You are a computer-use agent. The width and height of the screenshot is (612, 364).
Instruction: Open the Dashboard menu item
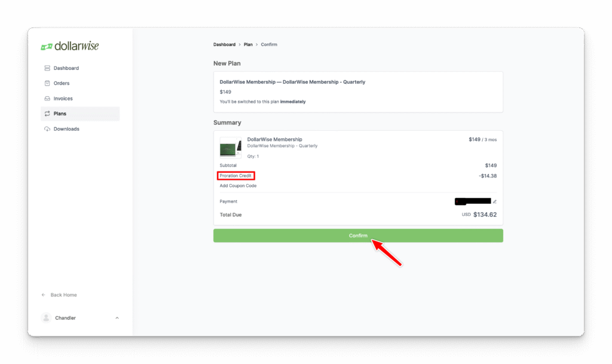pos(80,68)
